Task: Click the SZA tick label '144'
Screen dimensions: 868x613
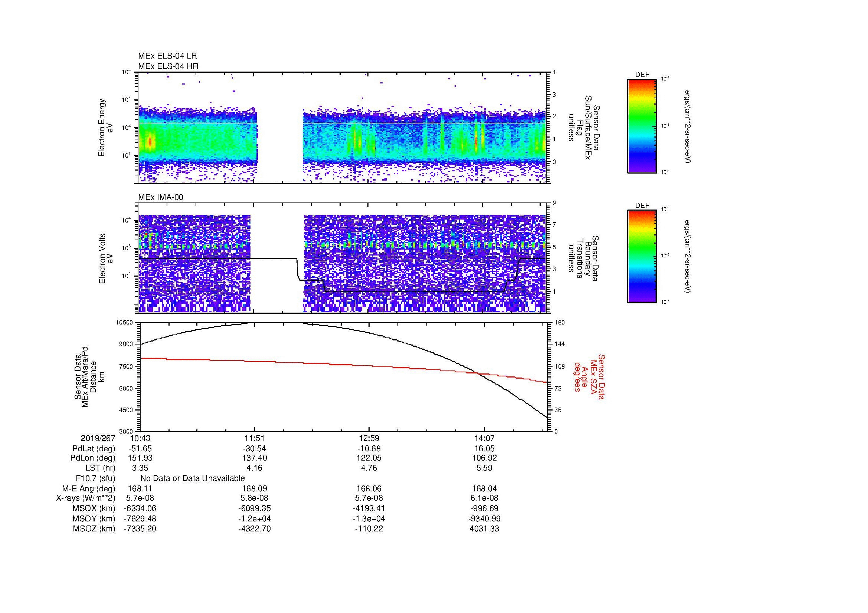Action: point(560,344)
